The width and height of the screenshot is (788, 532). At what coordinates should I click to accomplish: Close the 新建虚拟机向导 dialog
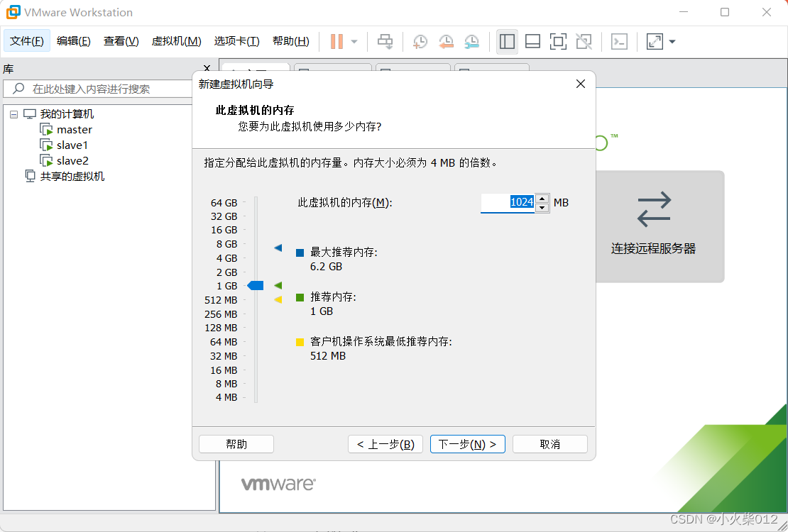click(581, 84)
